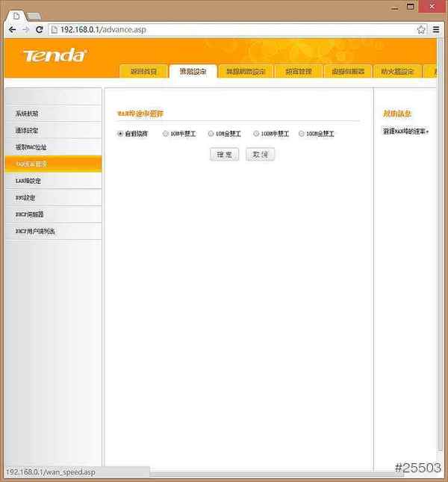Open clone MAC address sidebar item
This screenshot has width=448, height=482.
[x=54, y=147]
